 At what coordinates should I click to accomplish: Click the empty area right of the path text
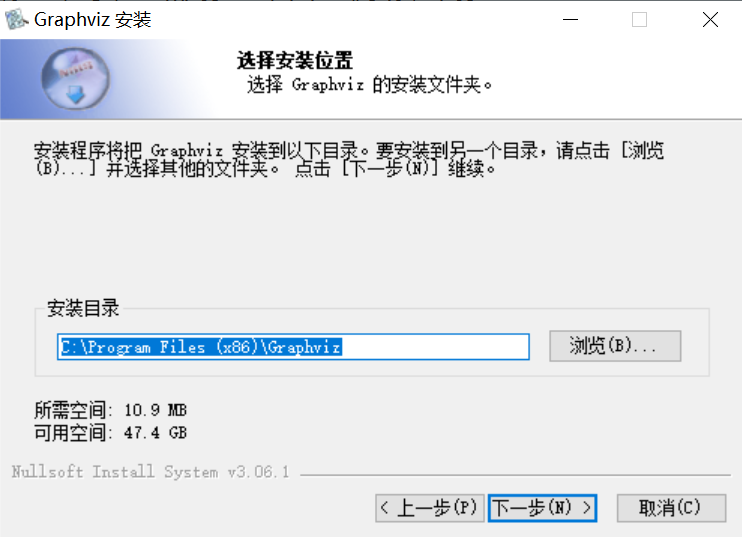point(435,347)
